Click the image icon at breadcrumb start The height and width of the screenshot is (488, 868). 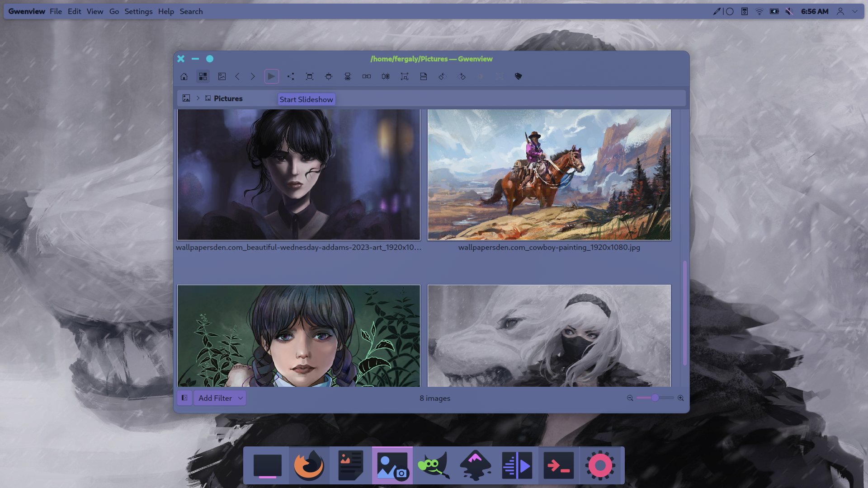pyautogui.click(x=186, y=98)
